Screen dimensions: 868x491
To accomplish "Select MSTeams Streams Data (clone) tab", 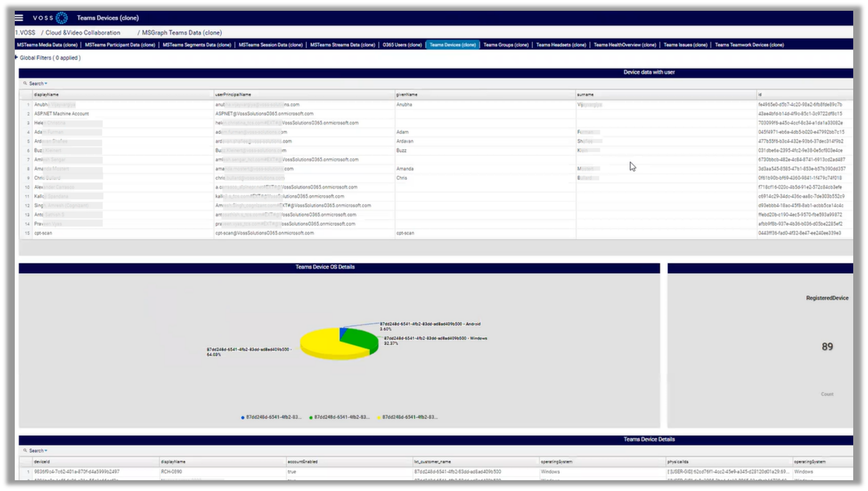I will tap(342, 45).
